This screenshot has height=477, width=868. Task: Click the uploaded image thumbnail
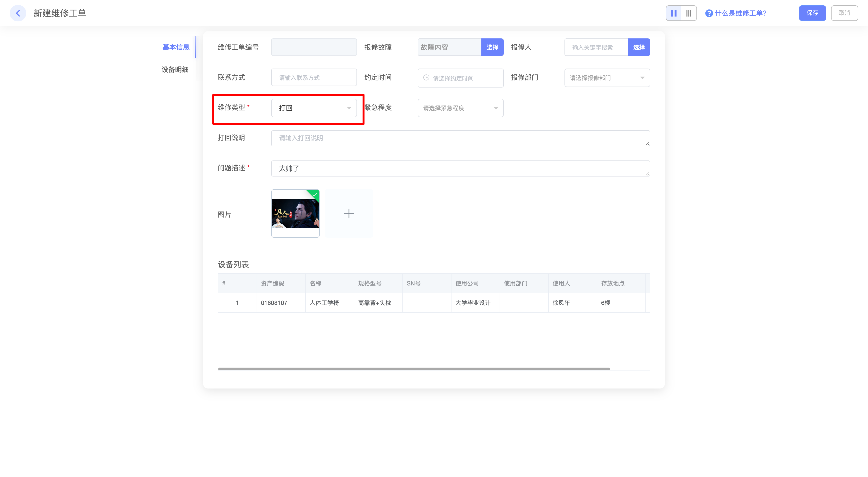295,214
